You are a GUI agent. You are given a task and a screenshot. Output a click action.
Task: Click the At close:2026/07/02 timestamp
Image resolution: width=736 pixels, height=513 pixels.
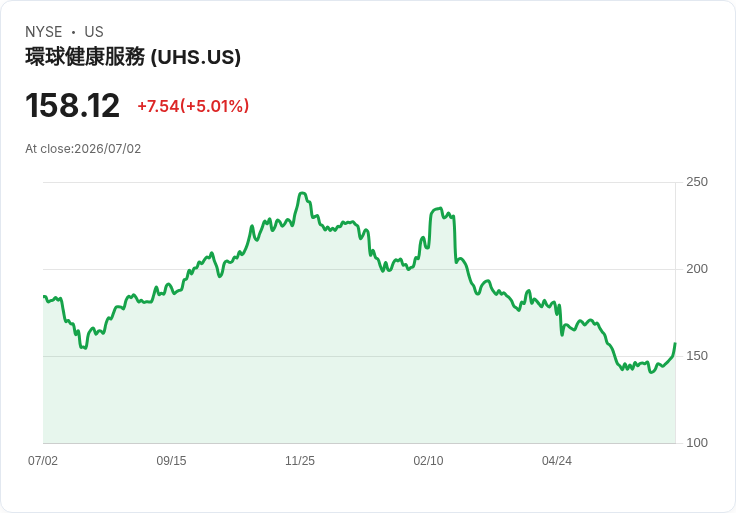83,149
